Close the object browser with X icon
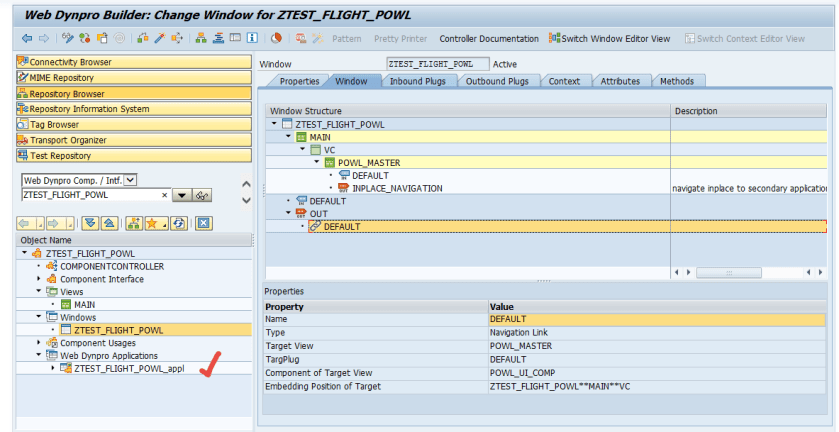The height and width of the screenshot is (432, 839). (203, 222)
